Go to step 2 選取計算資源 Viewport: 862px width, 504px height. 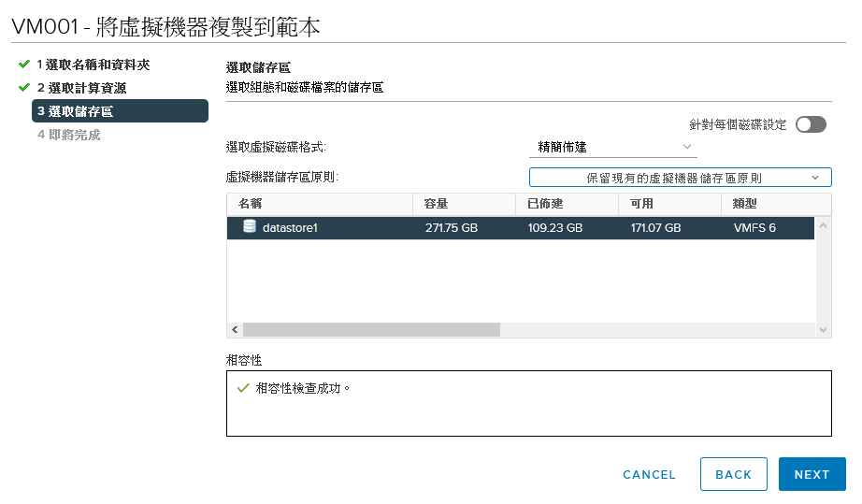coord(82,88)
